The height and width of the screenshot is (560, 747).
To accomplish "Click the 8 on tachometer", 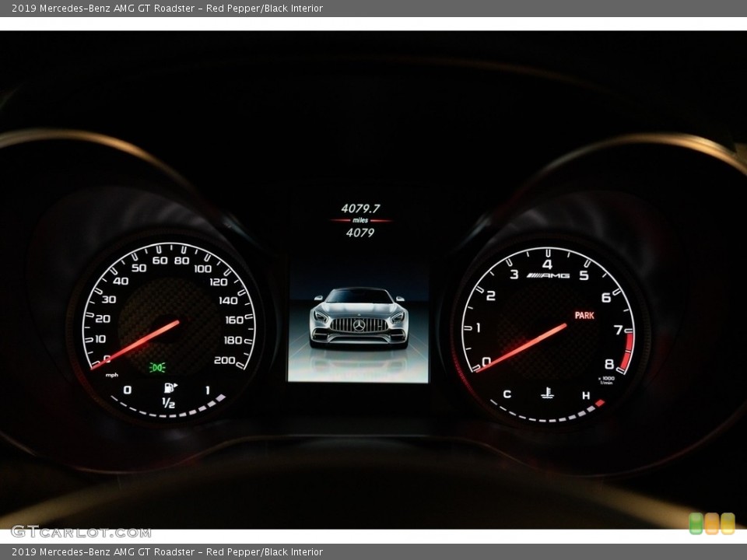I will point(608,364).
